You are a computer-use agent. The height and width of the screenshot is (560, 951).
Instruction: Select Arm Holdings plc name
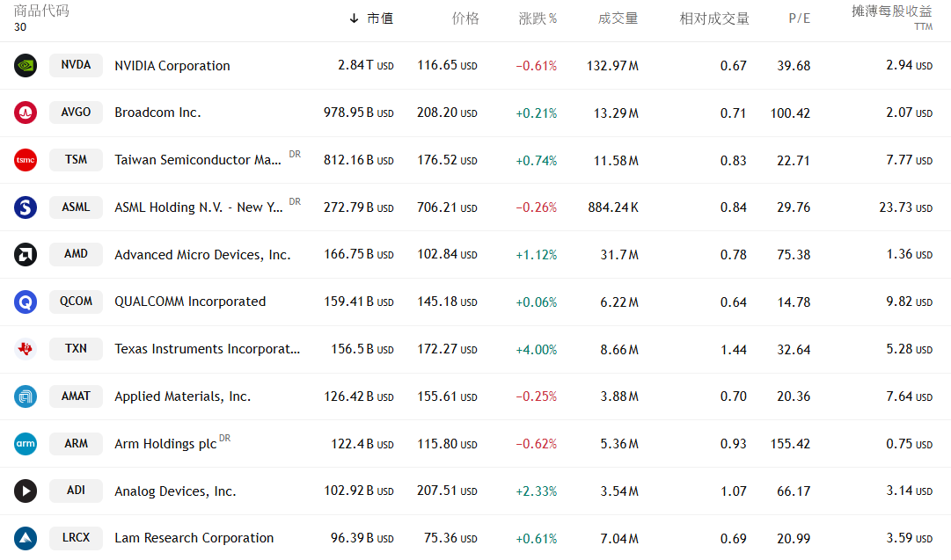coord(165,444)
